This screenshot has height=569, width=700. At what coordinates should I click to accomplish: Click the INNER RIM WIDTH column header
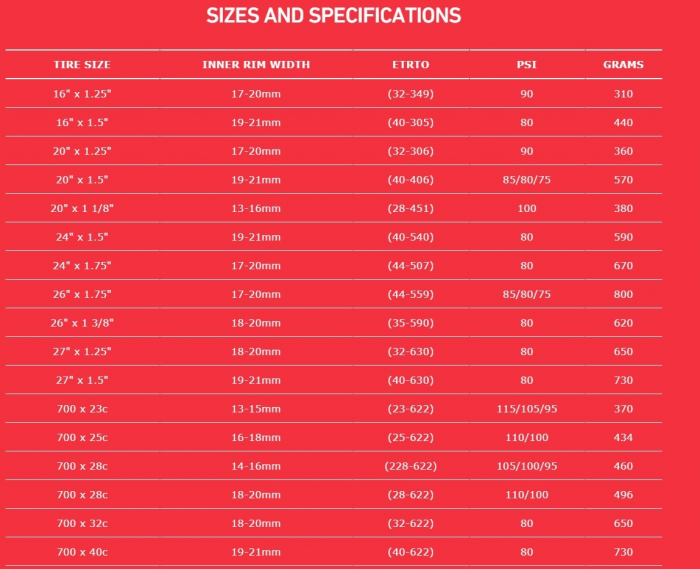(x=256, y=65)
